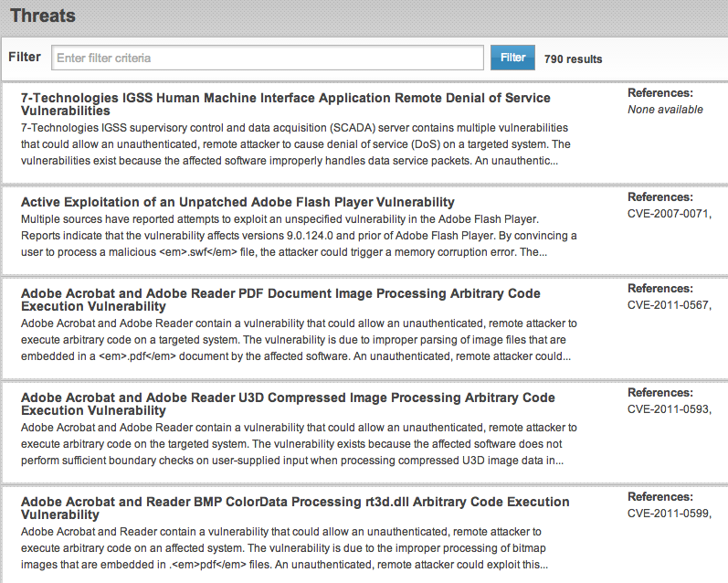Select the description mentioning improper parsing of image files
The height and width of the screenshot is (583, 728).
(298, 340)
